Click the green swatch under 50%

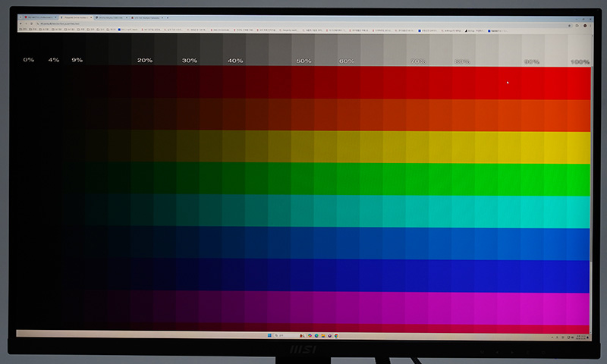point(302,178)
